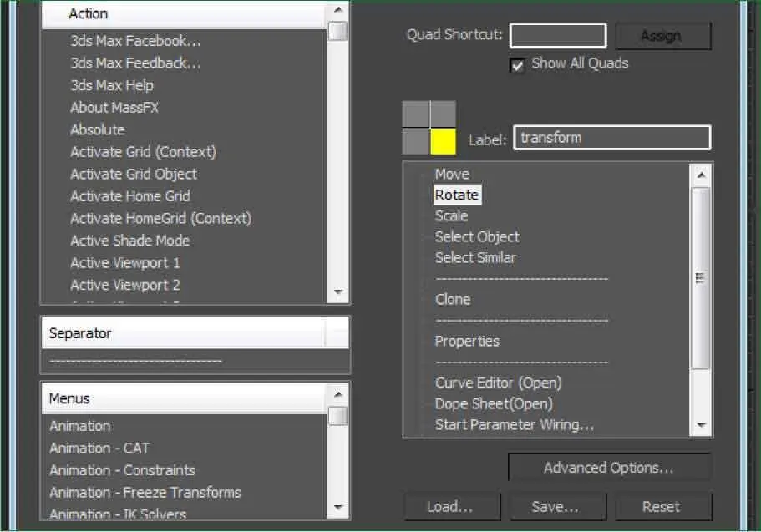Click the quad menu list scroll down arrow
This screenshot has width=761, height=532.
pyautogui.click(x=701, y=425)
